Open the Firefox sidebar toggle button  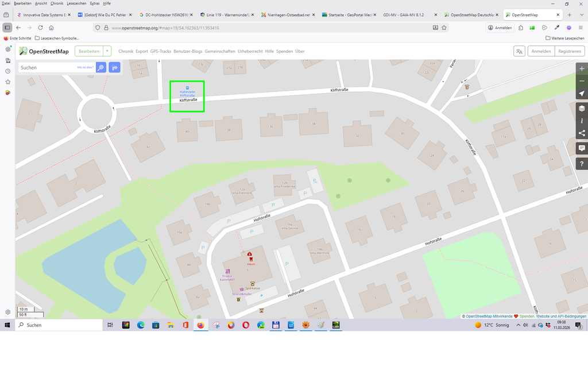tap(7, 28)
